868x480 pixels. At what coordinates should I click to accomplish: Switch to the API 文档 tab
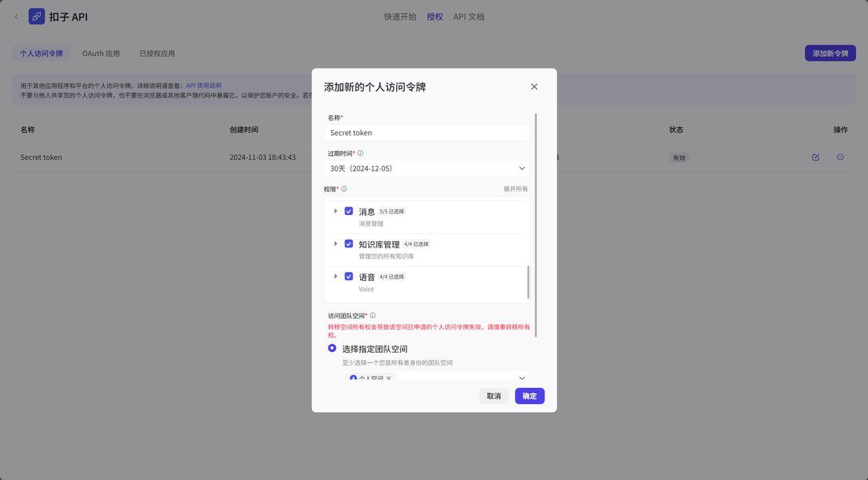coord(469,17)
